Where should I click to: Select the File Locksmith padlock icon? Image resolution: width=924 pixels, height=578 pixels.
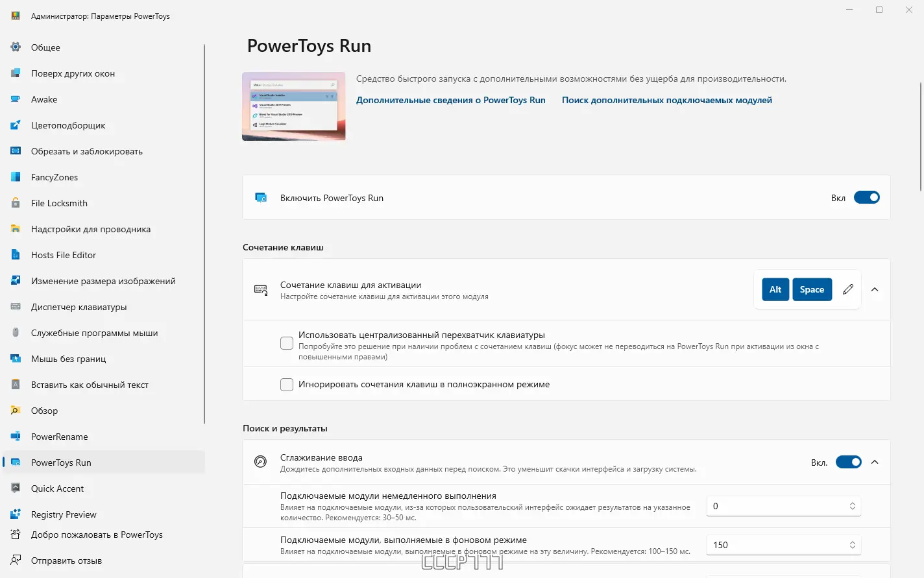16,203
